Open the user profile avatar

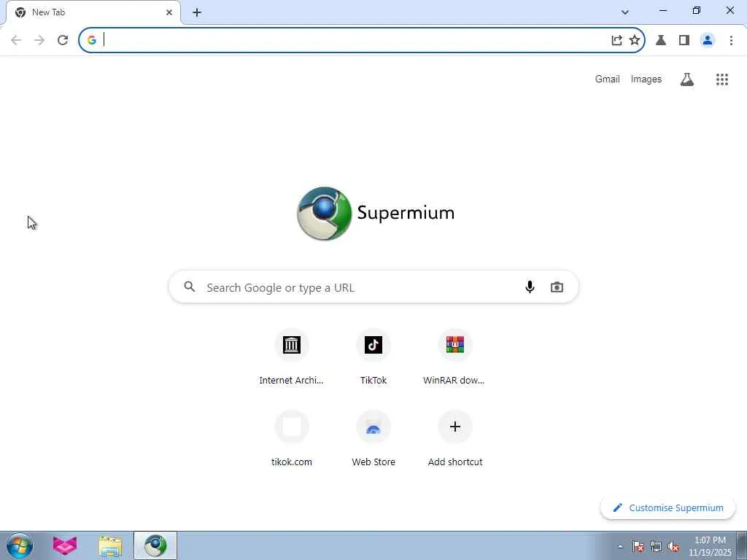click(708, 40)
